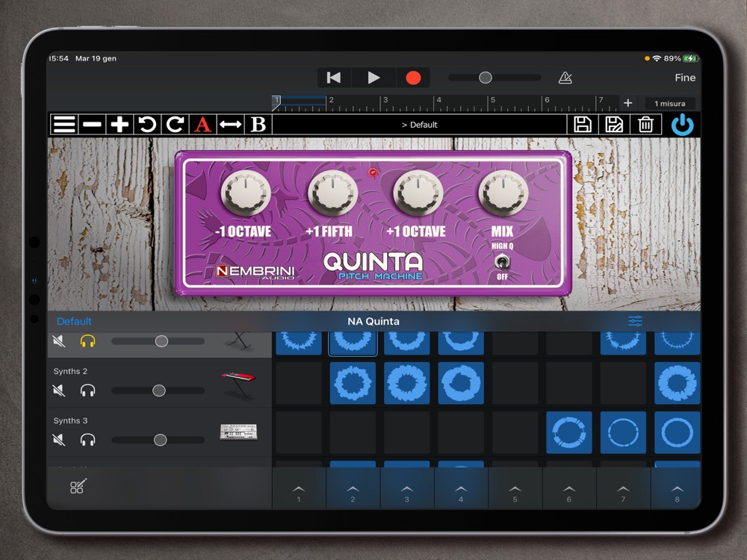Trigger column 1 with its chevron
This screenshot has width=747, height=560.
tap(299, 491)
